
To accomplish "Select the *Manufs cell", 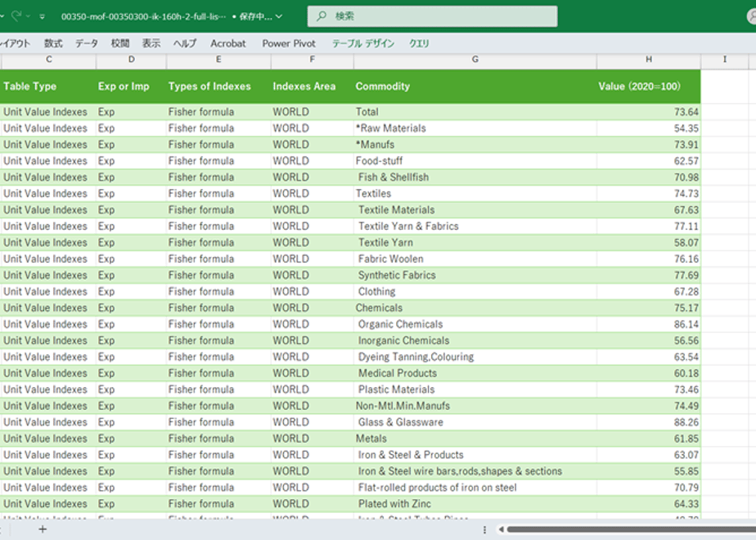I will 475,145.
